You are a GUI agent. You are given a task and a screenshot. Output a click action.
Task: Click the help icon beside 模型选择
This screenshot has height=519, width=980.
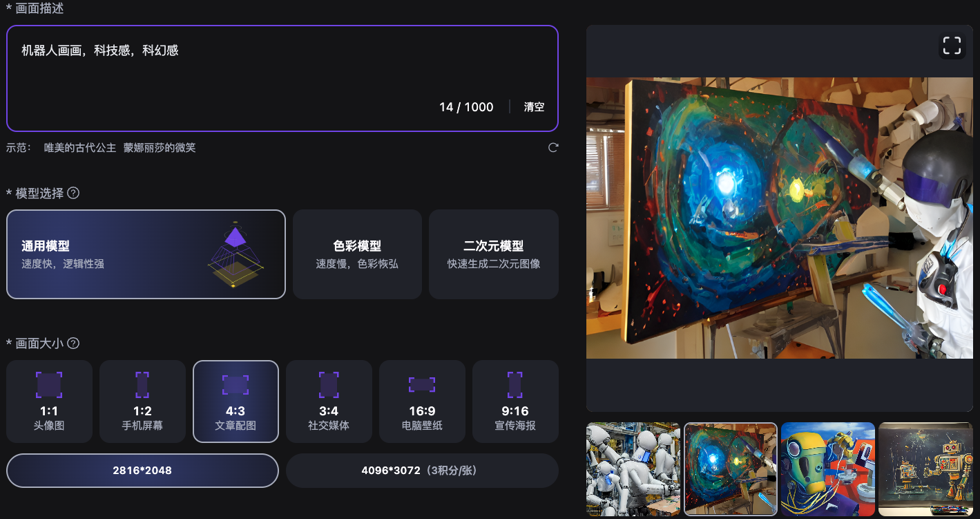pyautogui.click(x=73, y=193)
